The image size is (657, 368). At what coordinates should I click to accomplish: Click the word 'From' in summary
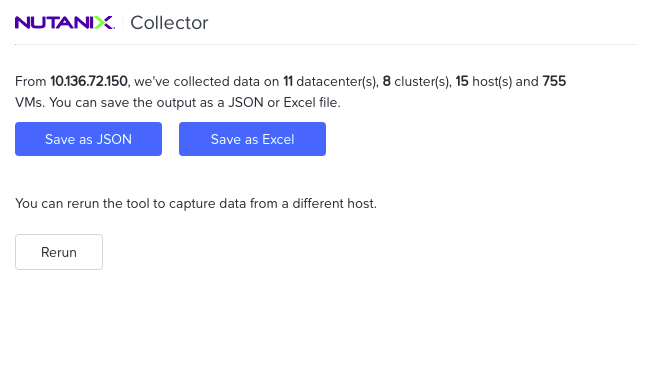(31, 81)
